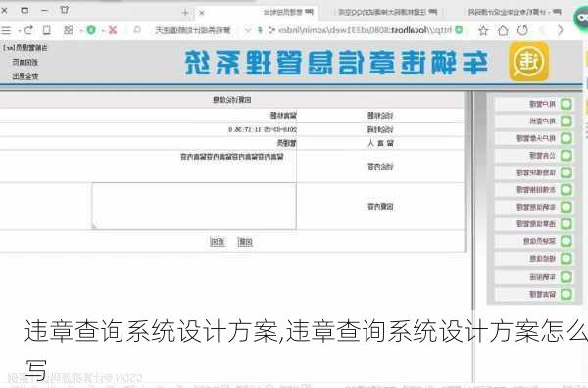Viewport: 588px width, 388px height.
Task: Reload the page with refresh icon
Action: [522, 30]
